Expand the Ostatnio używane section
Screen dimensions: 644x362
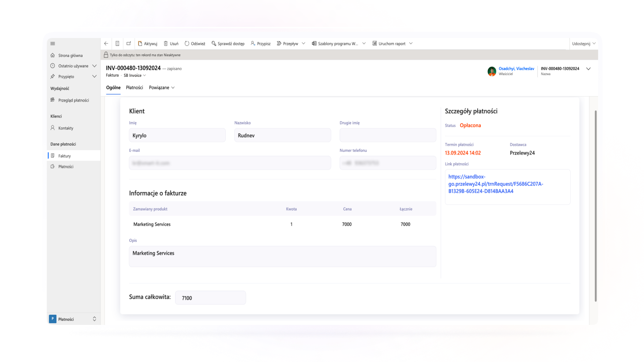tap(94, 66)
